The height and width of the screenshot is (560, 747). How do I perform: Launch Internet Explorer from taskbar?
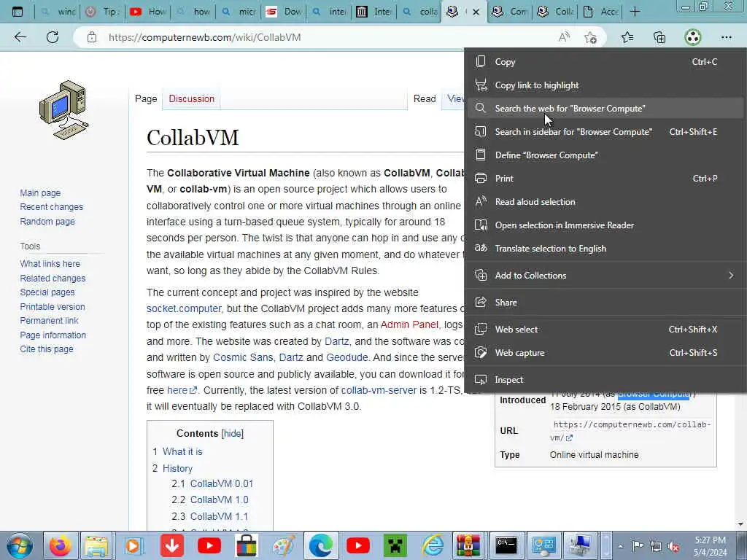pos(433,545)
